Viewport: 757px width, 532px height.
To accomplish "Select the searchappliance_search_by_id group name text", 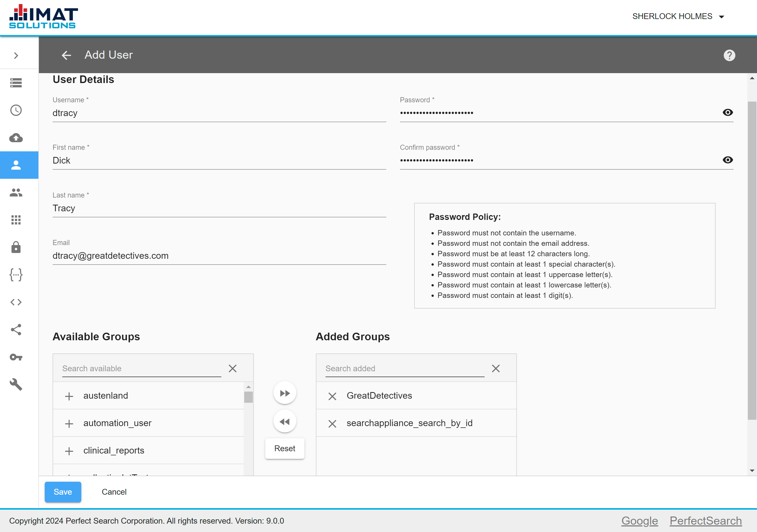I will [409, 423].
